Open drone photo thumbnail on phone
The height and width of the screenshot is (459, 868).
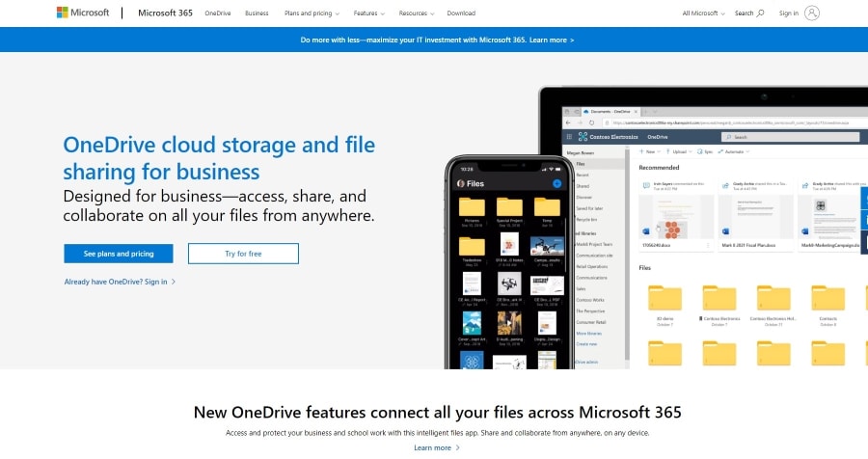[547, 248]
